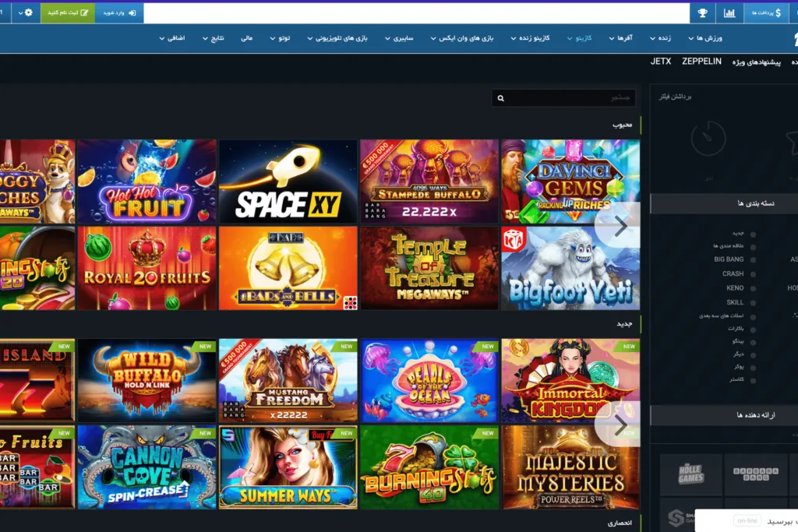Open the Space XY game thumbnail
This screenshot has height=532, width=798.
288,181
